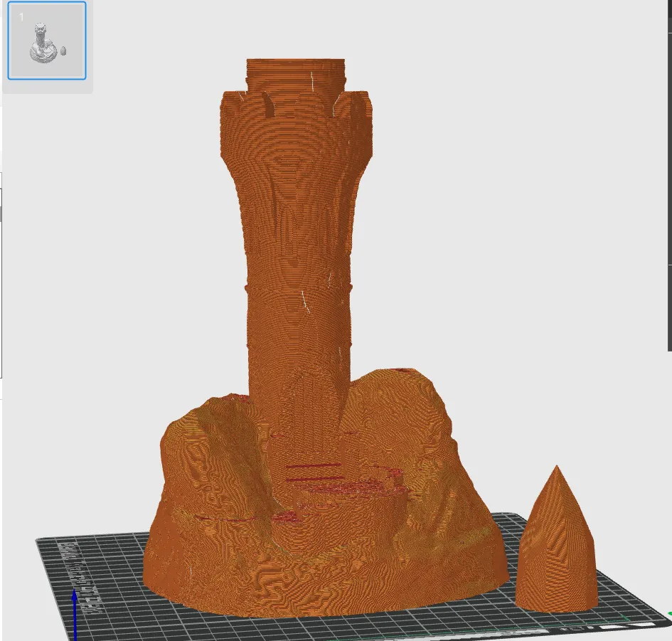Click the tower's crenellated battlement ring
Screen dimensions: 672x641
click(297, 107)
